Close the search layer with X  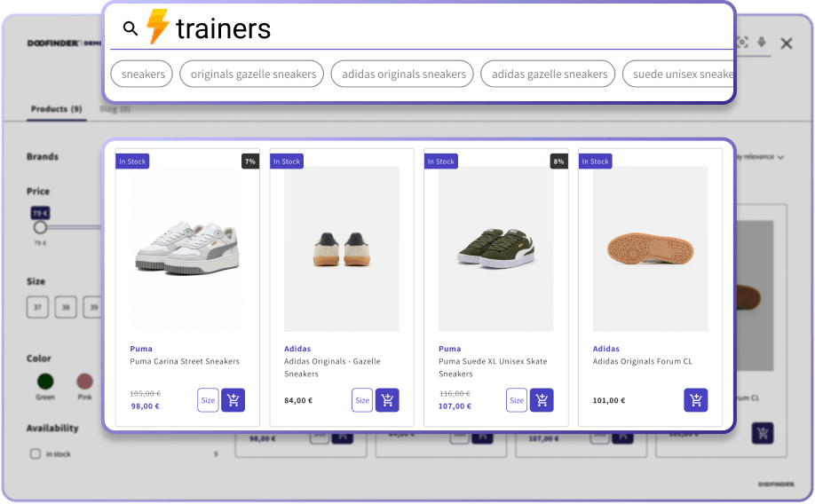(787, 43)
